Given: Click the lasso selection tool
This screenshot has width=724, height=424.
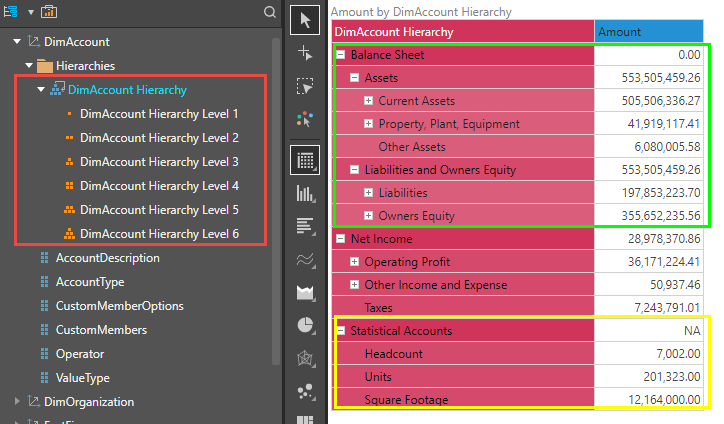Looking at the screenshot, I should [306, 86].
